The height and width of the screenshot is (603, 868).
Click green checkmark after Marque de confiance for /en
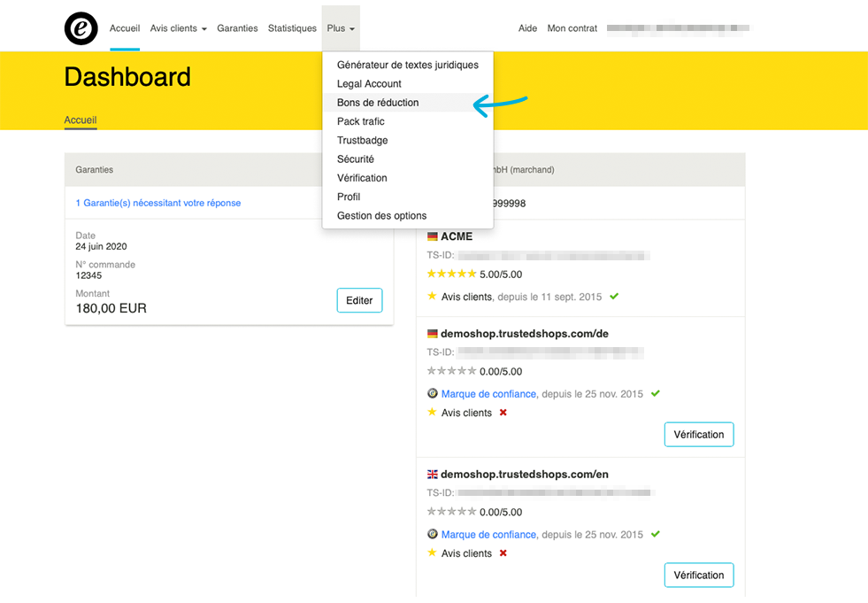tap(656, 534)
